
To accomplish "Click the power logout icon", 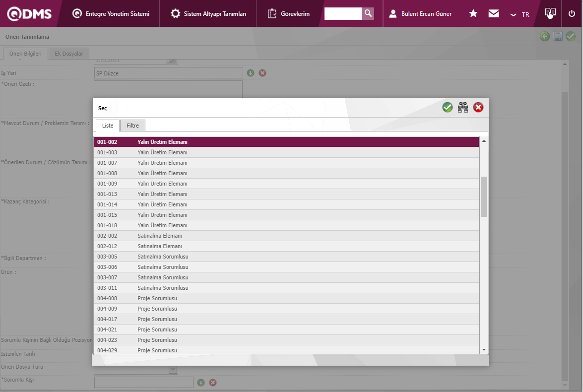I will click(572, 13).
